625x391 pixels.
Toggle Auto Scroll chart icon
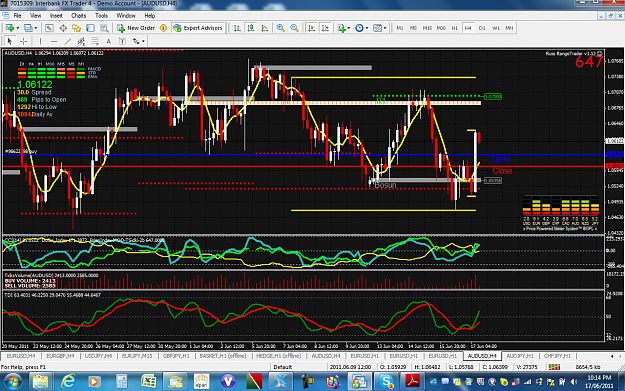click(x=312, y=28)
